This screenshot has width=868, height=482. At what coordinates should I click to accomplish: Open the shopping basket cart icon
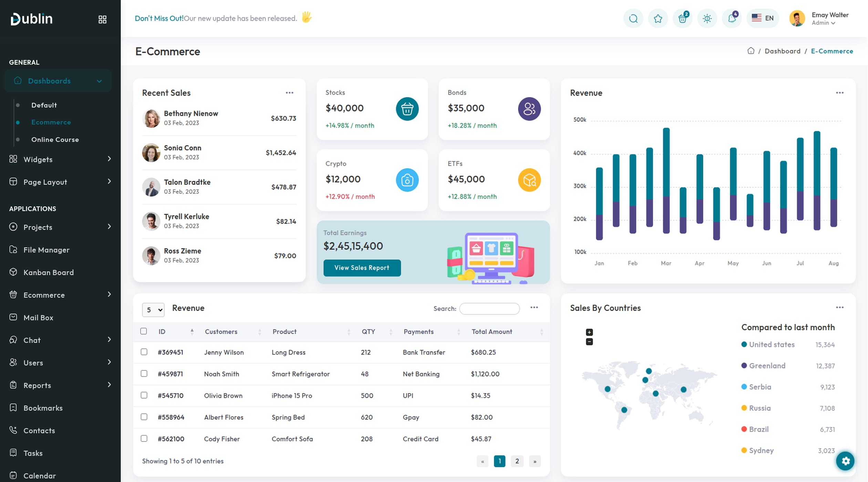click(682, 19)
